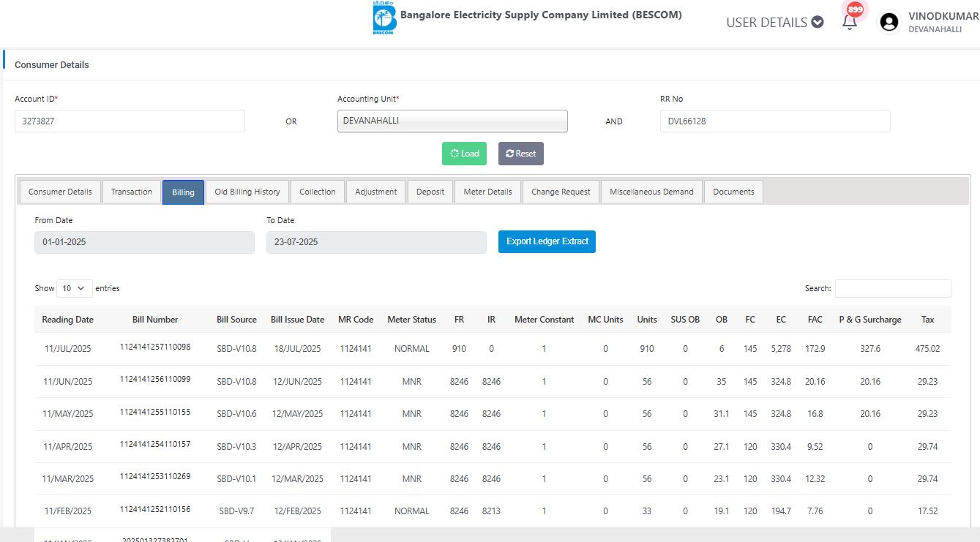This screenshot has height=542, width=980.
Task: Click bill number 1124141256110099
Action: pos(155,379)
